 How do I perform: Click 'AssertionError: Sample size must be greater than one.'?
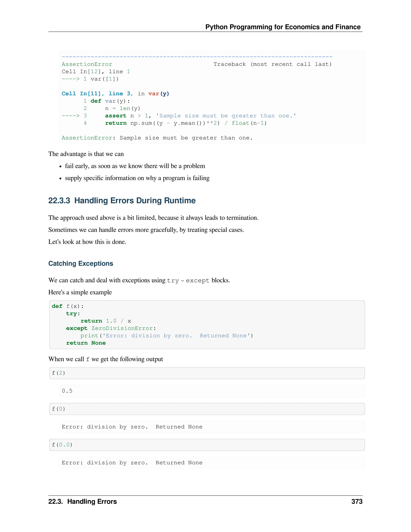[x=157, y=138]
